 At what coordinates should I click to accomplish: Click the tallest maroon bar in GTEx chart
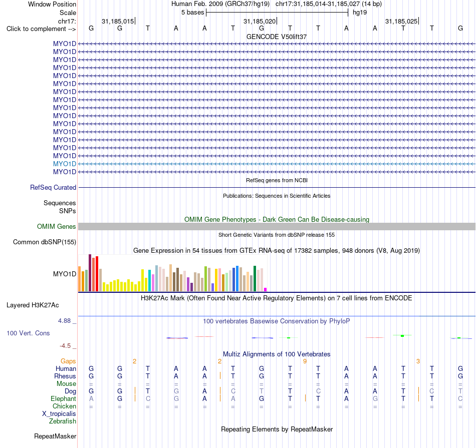coord(90,273)
